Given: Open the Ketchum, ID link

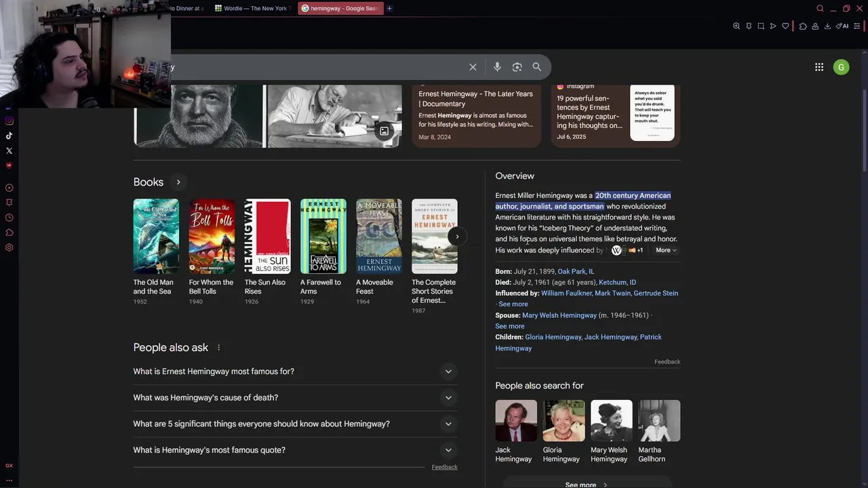Looking at the screenshot, I should click(617, 282).
